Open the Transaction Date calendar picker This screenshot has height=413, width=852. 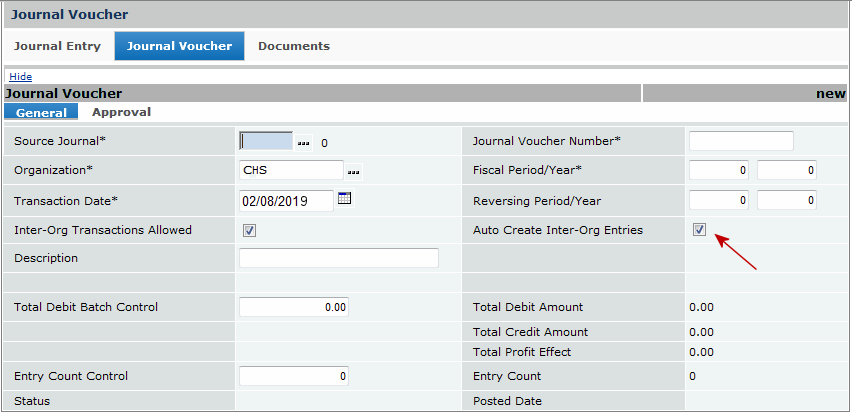pyautogui.click(x=344, y=199)
